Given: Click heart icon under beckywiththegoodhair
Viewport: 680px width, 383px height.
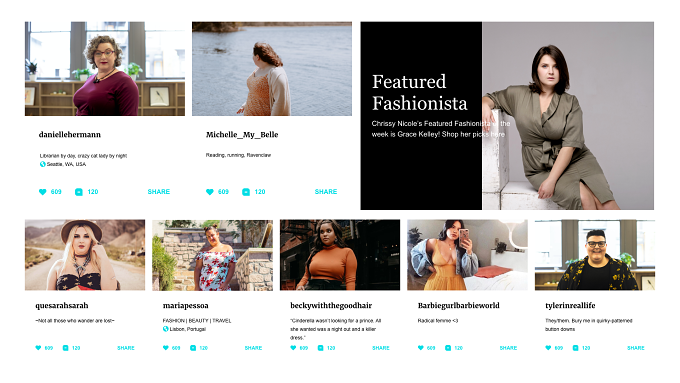Looking at the screenshot, I should [x=293, y=348].
